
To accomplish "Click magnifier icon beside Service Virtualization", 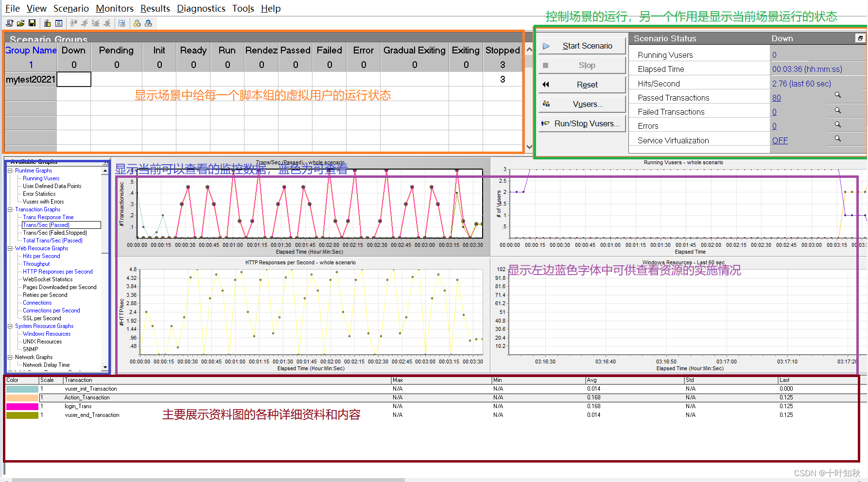I will (x=838, y=139).
